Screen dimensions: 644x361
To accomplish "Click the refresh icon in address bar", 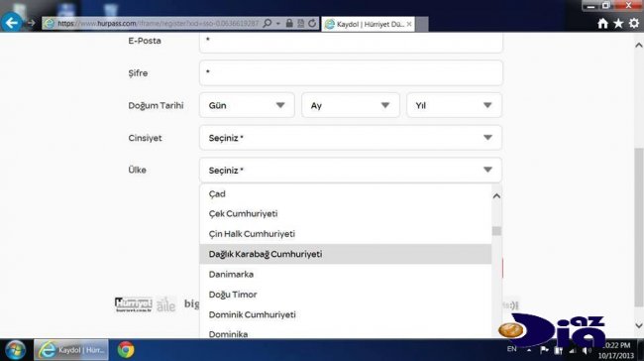I will point(312,24).
